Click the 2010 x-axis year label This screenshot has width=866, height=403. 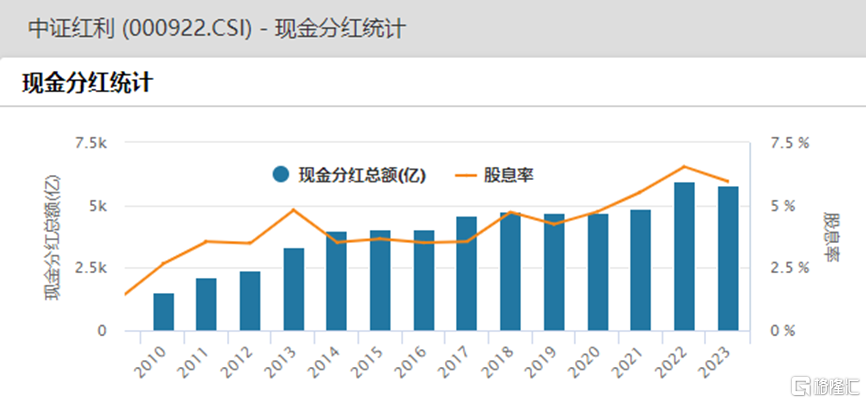coord(150,363)
